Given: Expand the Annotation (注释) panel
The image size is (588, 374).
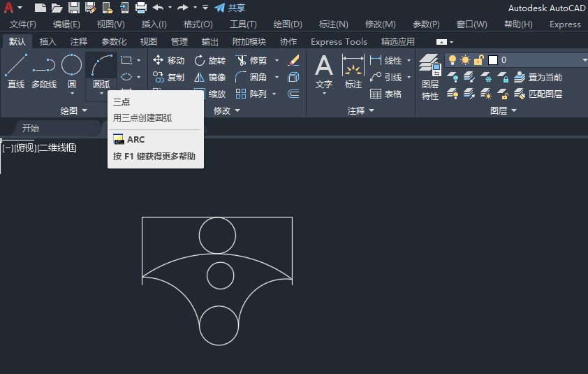Looking at the screenshot, I should [x=361, y=110].
